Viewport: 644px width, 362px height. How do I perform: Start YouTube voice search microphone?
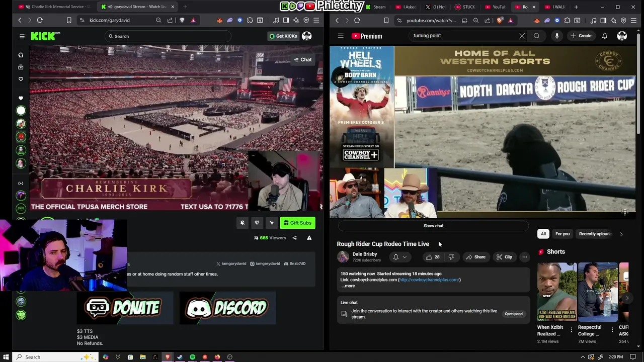coord(557,36)
